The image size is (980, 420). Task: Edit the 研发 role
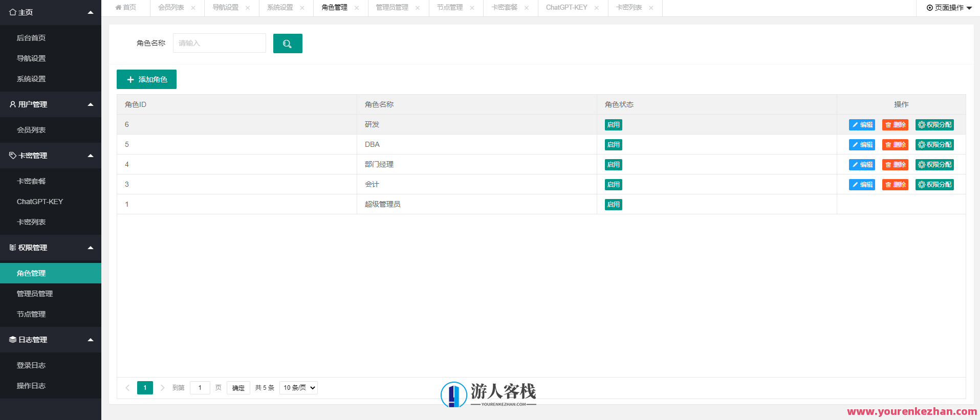click(862, 125)
